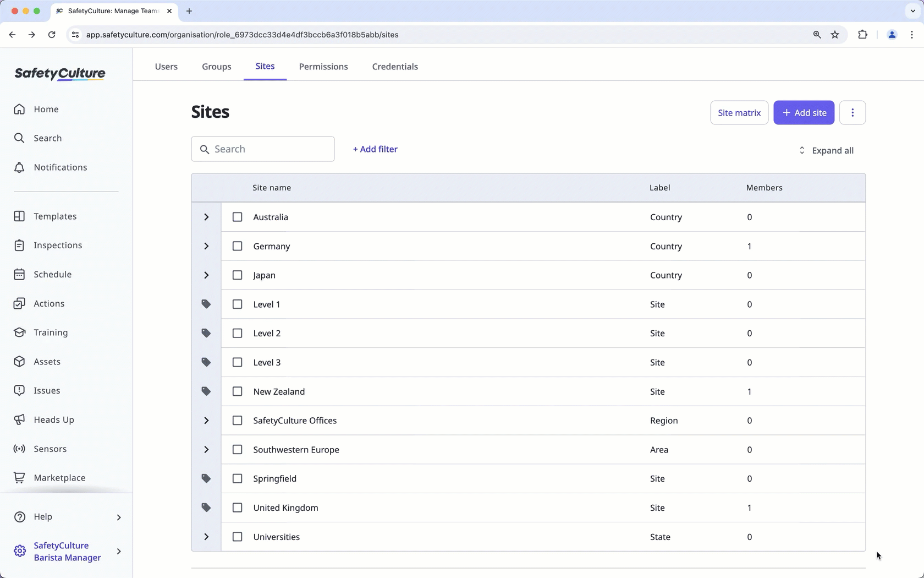Viewport: 924px width, 578px height.
Task: Expand the Southwestern Europe row
Action: click(x=206, y=450)
